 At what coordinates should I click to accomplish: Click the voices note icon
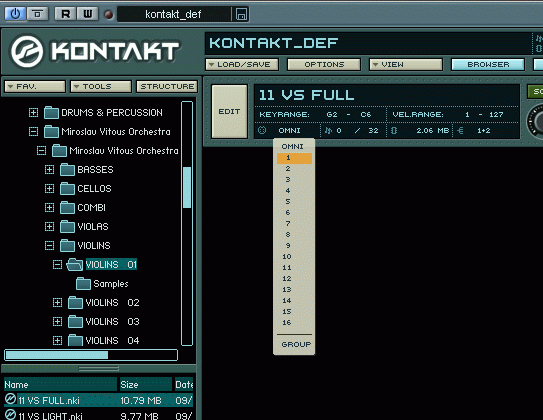[328, 131]
